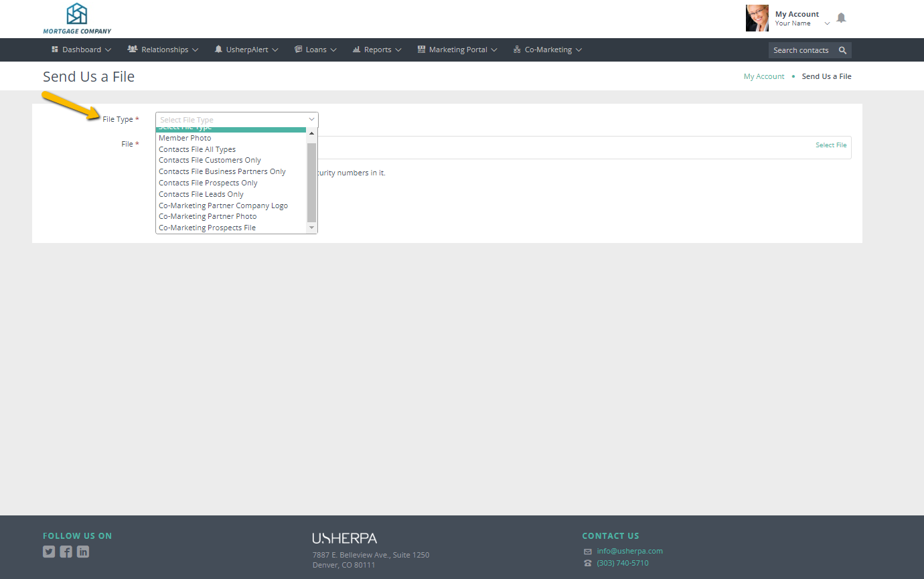Open the LinkedIn social icon

pyautogui.click(x=82, y=552)
